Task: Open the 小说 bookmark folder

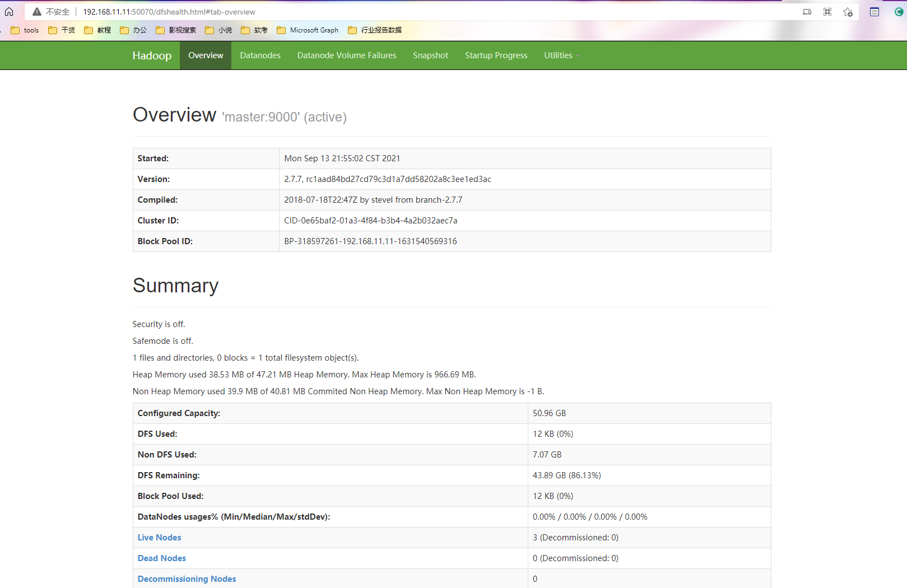Action: [218, 30]
